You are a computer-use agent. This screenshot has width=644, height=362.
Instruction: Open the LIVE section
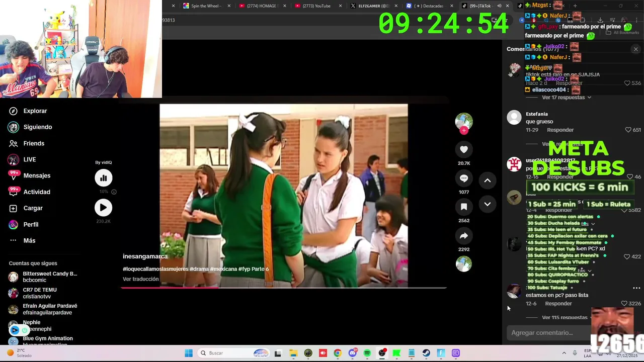coord(23,159)
